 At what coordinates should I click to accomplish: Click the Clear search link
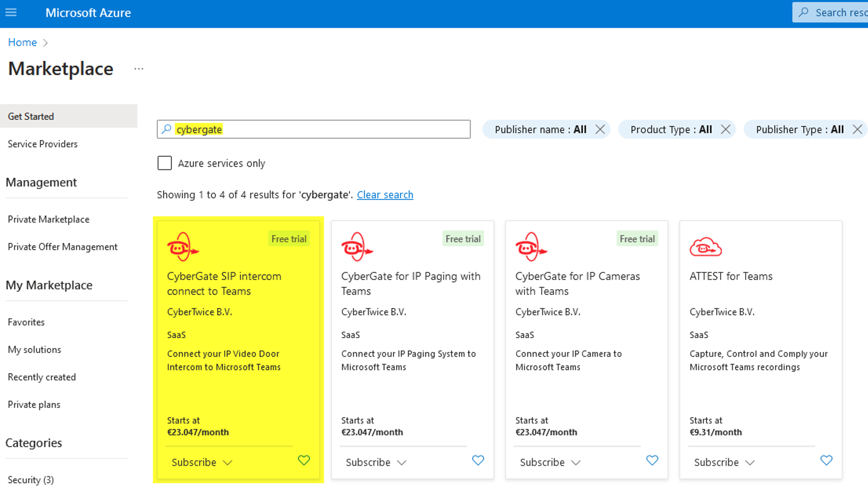tap(385, 195)
